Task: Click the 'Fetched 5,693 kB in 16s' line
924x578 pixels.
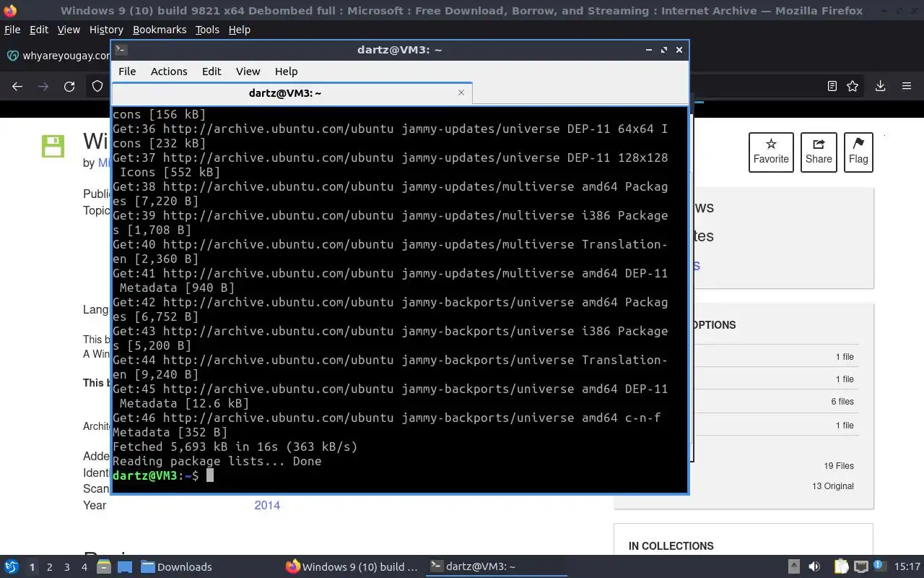Action: pos(235,447)
